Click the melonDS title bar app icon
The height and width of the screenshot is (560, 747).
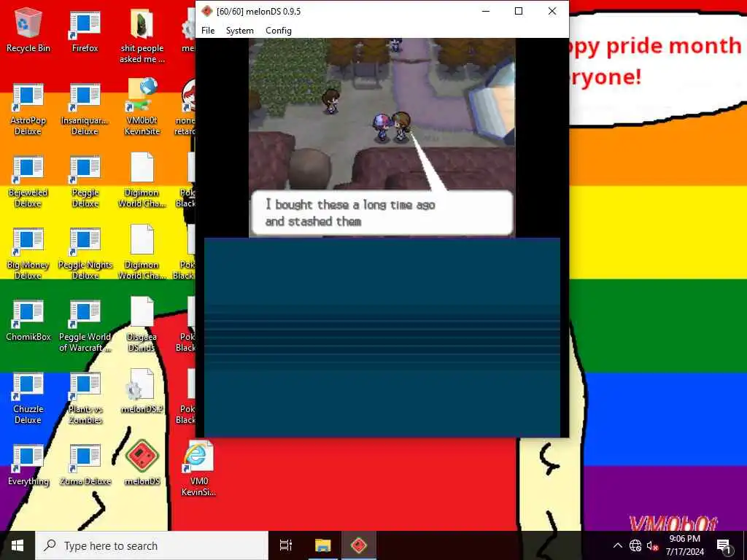point(206,11)
